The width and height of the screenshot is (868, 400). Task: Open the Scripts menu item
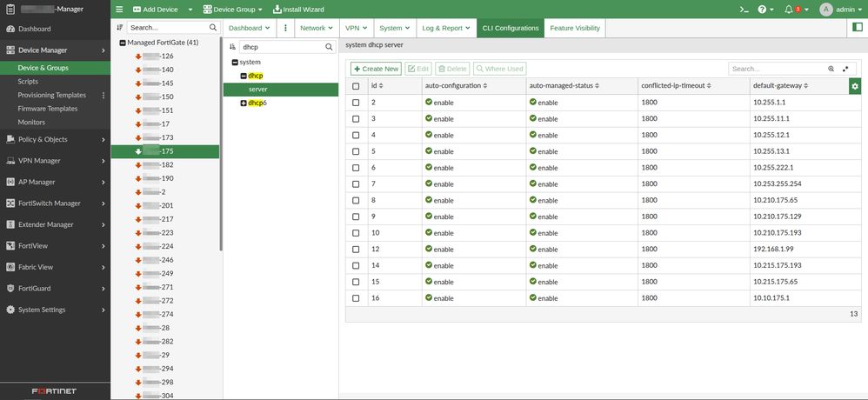pos(28,82)
